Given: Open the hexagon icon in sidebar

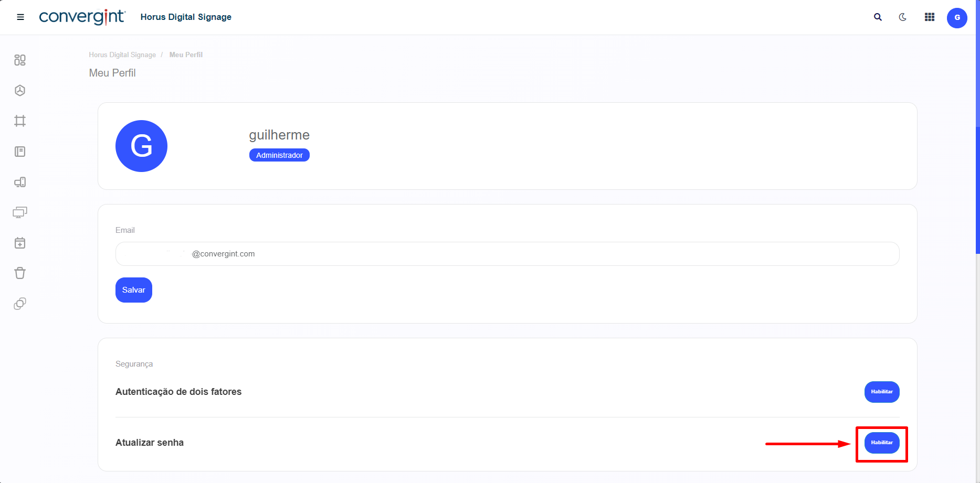Looking at the screenshot, I should (x=20, y=91).
